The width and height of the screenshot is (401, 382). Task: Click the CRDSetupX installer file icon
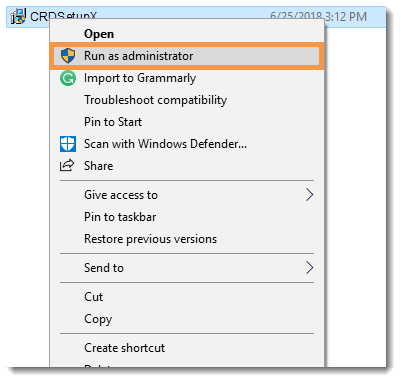click(18, 16)
